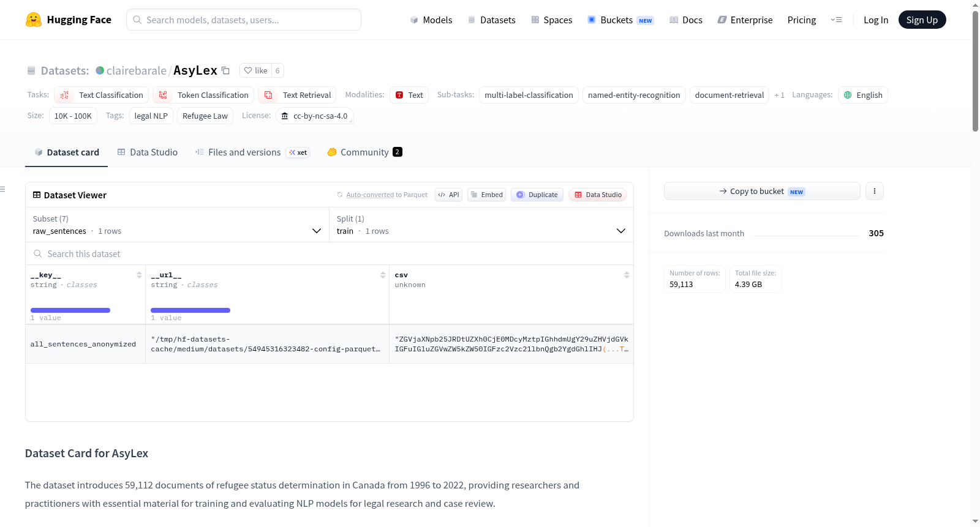The height and width of the screenshot is (527, 980).
Task: Switch to Files and versions tab
Action: (x=252, y=152)
